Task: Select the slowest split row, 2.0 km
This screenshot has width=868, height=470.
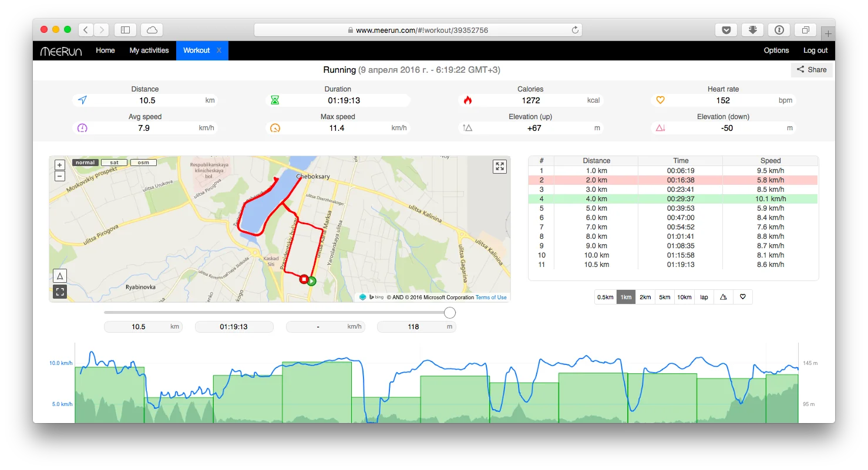Action: click(673, 180)
